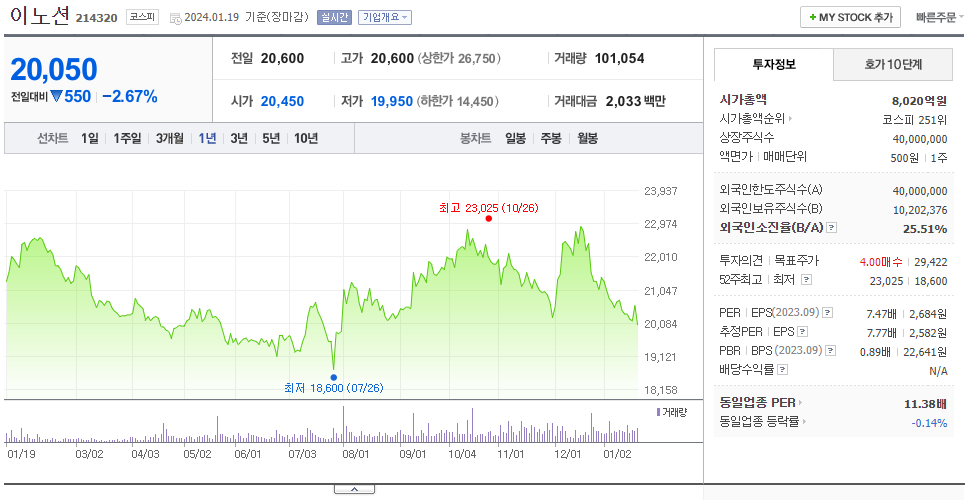This screenshot has width=968, height=500.
Task: Add stock via MY STOCK 추가 button
Action: click(x=851, y=18)
